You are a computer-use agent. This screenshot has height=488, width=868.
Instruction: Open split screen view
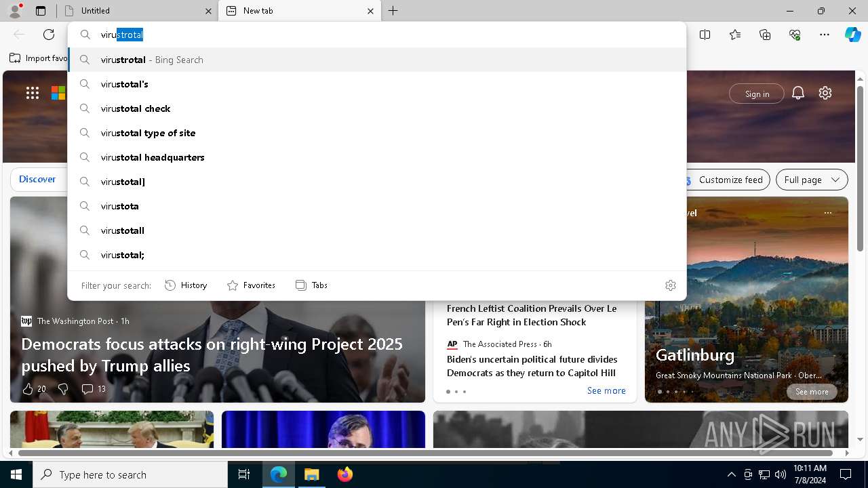click(x=705, y=35)
